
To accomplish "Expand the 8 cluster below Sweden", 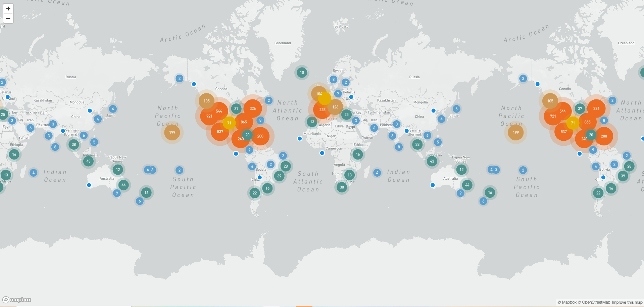I will (333, 80).
